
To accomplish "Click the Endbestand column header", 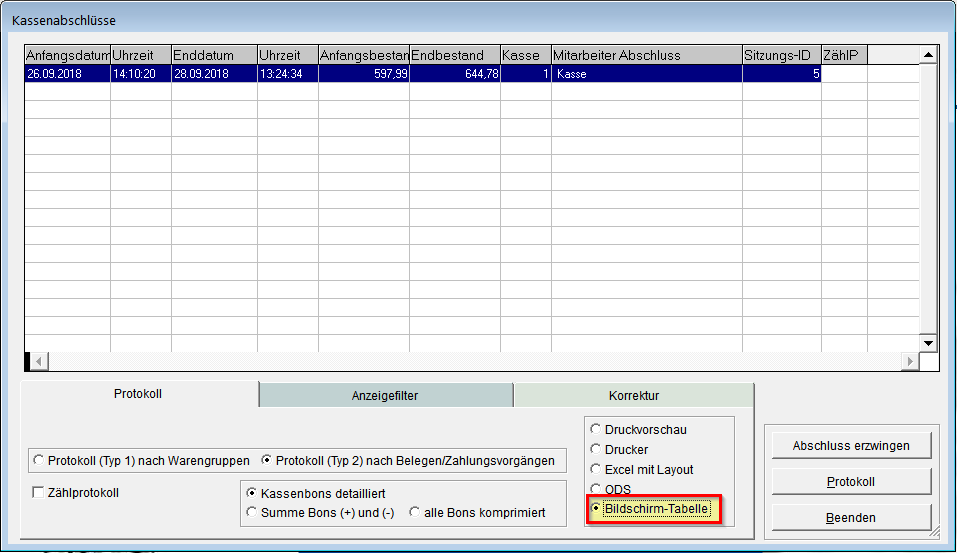I will pyautogui.click(x=455, y=55).
